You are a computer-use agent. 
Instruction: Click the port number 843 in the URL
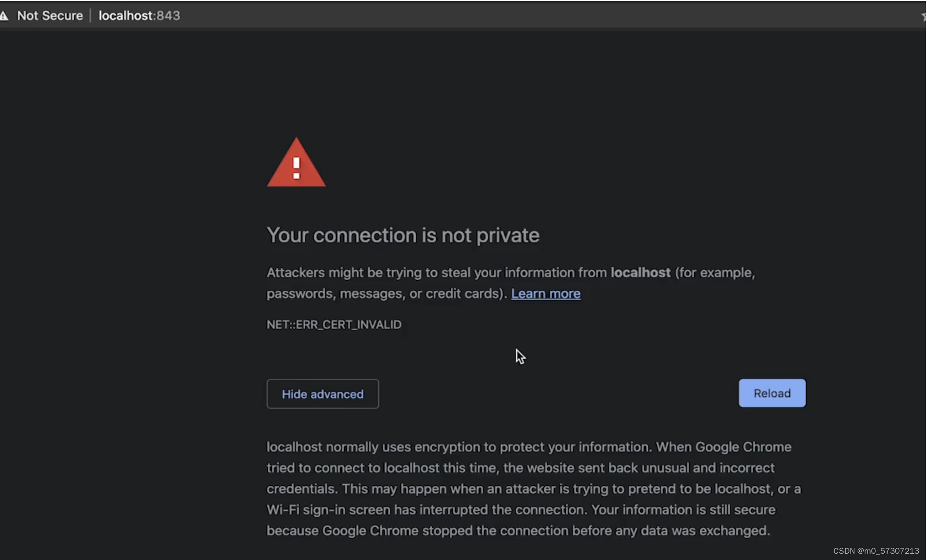pos(168,16)
